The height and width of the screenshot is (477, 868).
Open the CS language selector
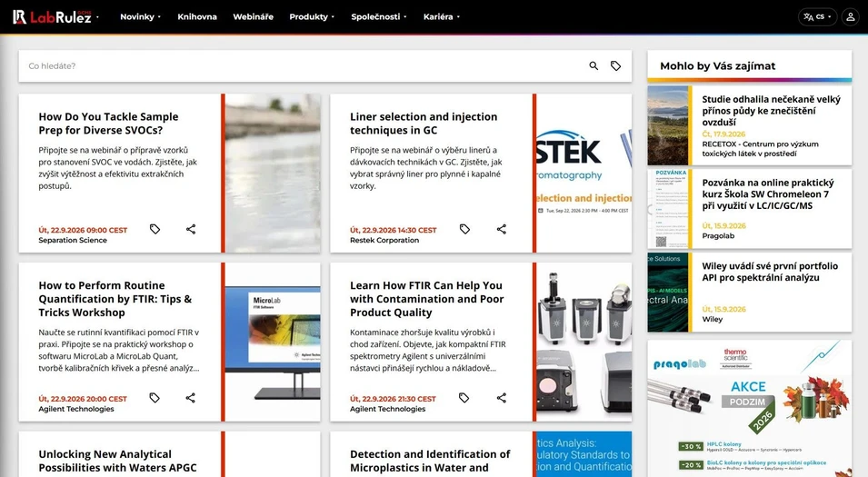817,16
